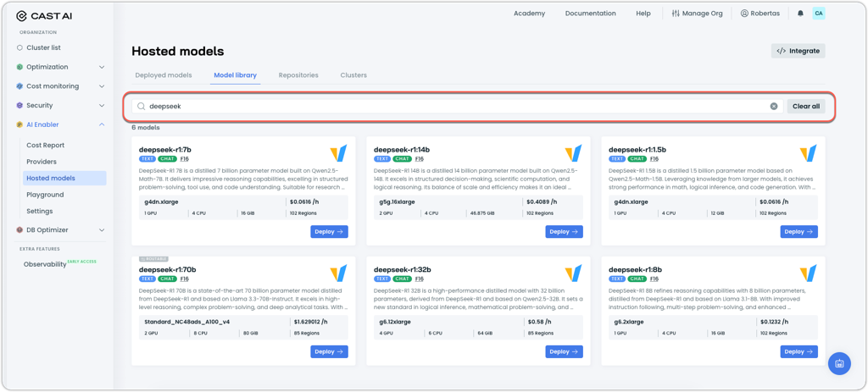The height and width of the screenshot is (392, 868).
Task: Click the Manage Org sliders icon
Action: click(676, 14)
